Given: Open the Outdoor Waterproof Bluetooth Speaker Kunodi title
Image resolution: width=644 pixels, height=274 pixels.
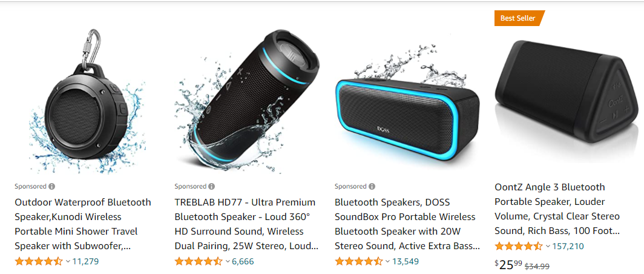Looking at the screenshot, I should pos(83,224).
